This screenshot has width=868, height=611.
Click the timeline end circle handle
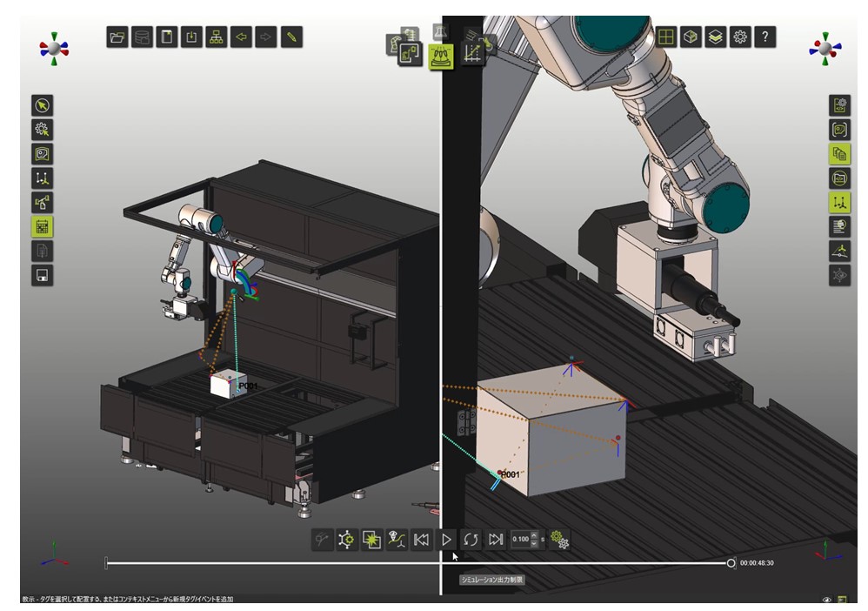731,563
